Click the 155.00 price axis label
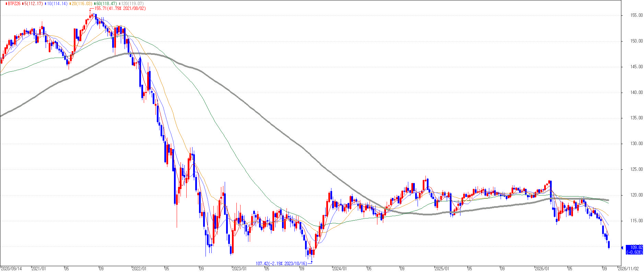 [637, 15]
